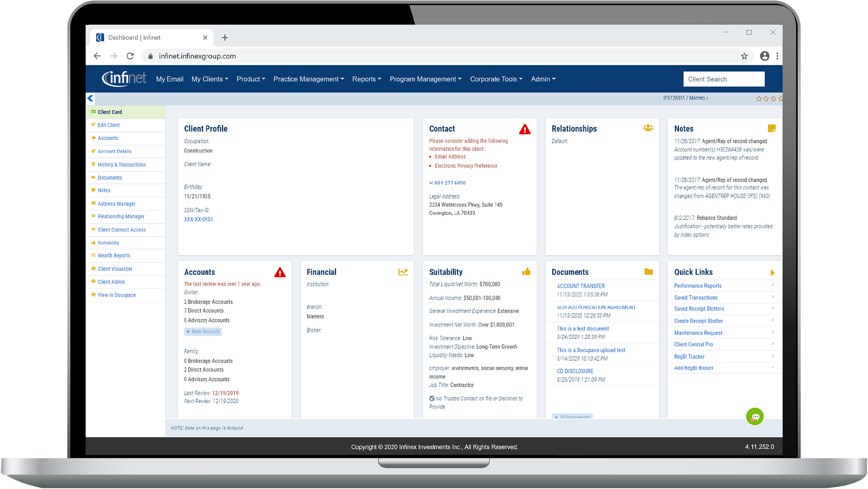
Task: Expand the Saved Transactions quick link arrow
Action: pyautogui.click(x=773, y=297)
